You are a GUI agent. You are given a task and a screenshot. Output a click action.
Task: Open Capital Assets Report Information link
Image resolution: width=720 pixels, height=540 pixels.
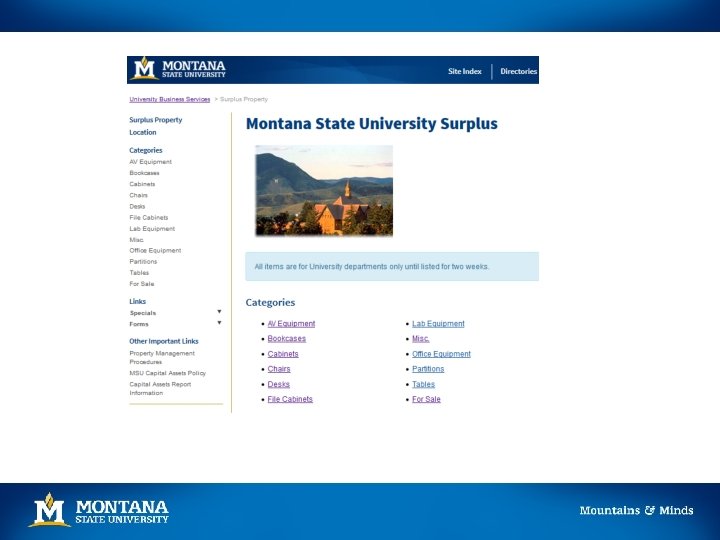[160, 388]
